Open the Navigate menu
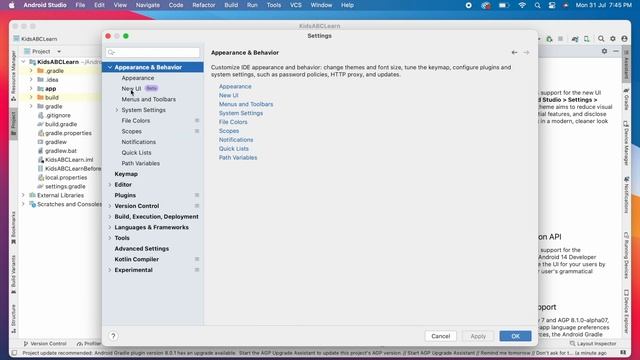 147,5
